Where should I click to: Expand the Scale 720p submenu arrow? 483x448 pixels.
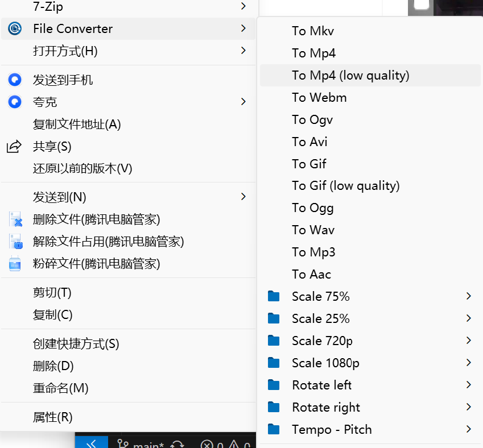tap(468, 341)
